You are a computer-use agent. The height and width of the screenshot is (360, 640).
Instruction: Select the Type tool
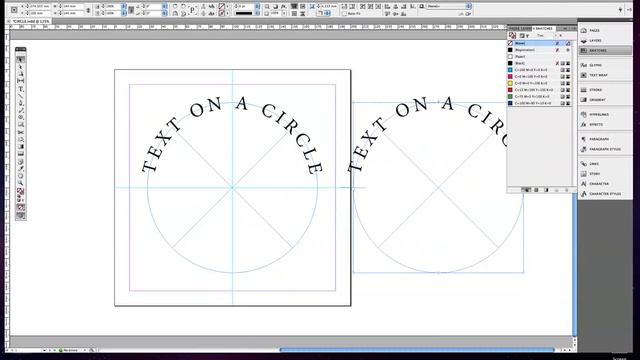[x=20, y=89]
